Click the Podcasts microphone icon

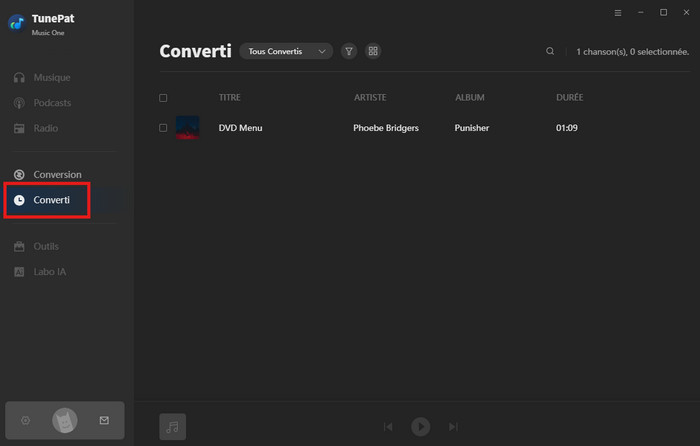(19, 103)
